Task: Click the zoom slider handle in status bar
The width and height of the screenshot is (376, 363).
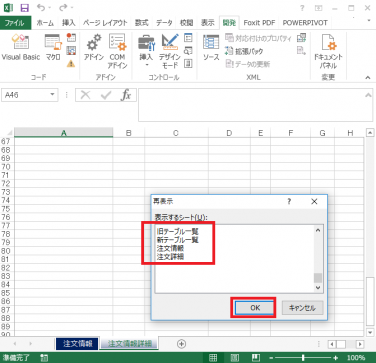Action: coord(303,358)
